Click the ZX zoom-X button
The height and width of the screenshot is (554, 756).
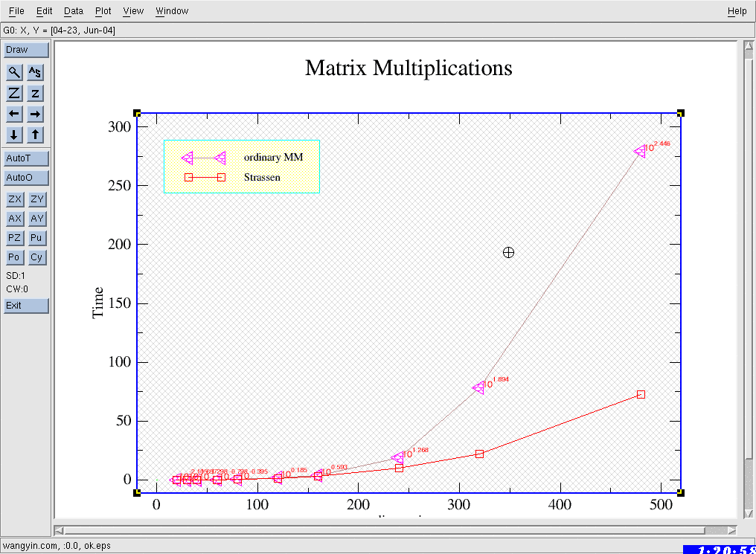pos(14,199)
